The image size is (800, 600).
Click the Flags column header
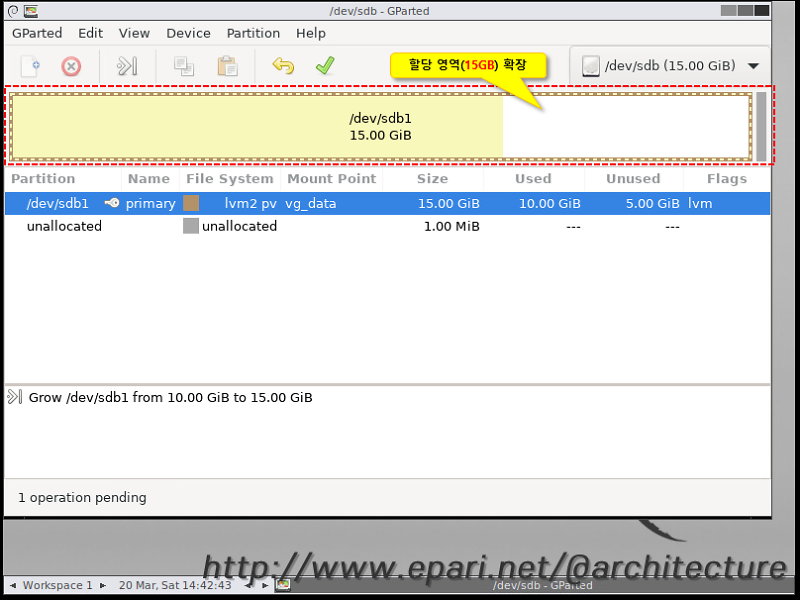point(727,179)
